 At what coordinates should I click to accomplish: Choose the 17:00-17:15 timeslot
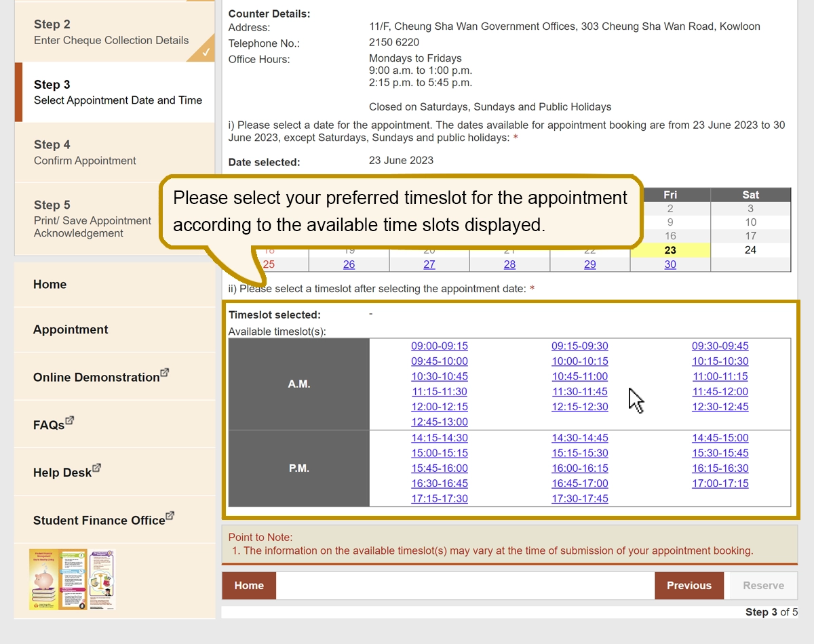click(720, 483)
